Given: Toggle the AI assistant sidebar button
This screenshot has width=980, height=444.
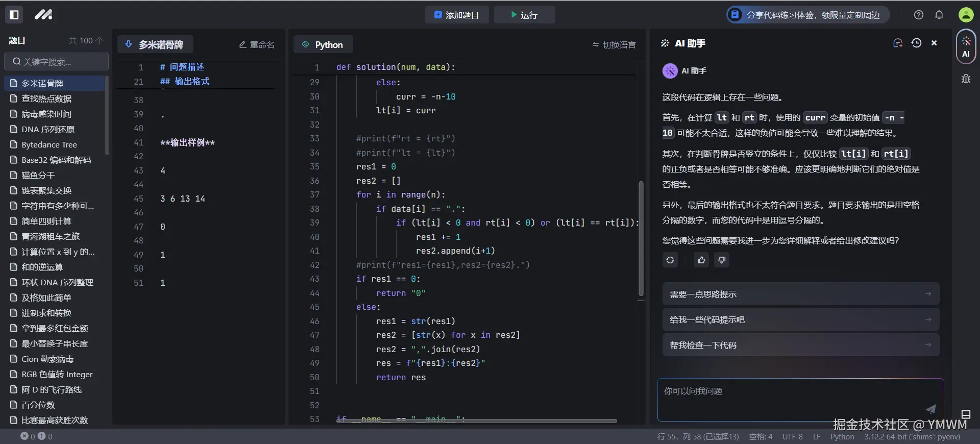Looking at the screenshot, I should click(966, 47).
